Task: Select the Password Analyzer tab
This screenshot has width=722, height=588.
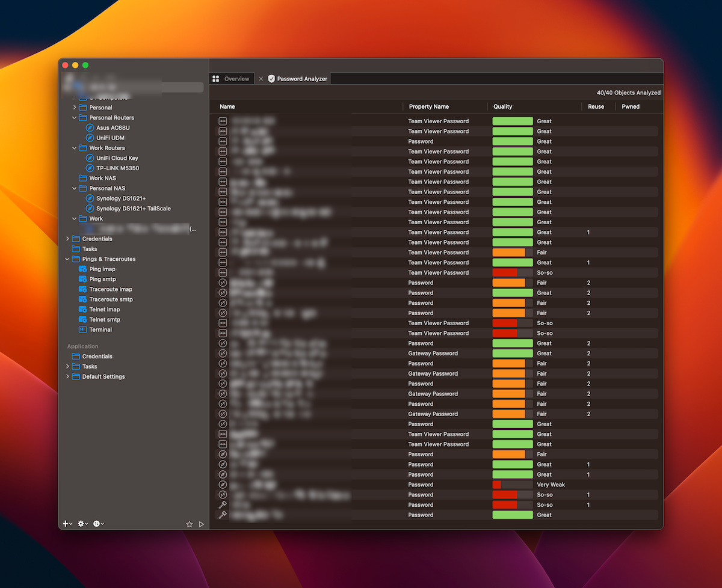Action: pyautogui.click(x=298, y=79)
